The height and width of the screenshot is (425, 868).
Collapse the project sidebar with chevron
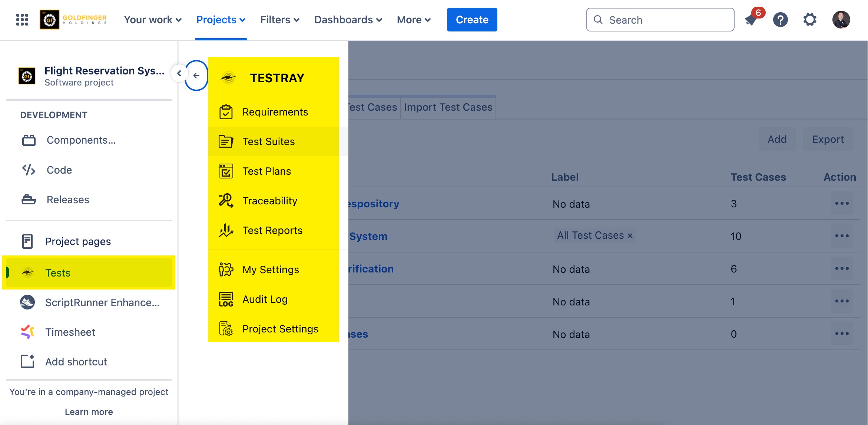[x=179, y=73]
